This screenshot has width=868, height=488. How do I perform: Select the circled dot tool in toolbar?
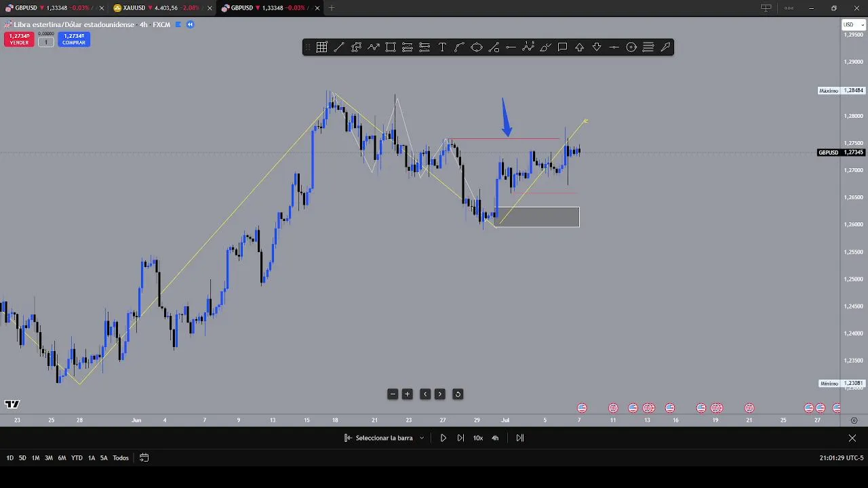(631, 47)
